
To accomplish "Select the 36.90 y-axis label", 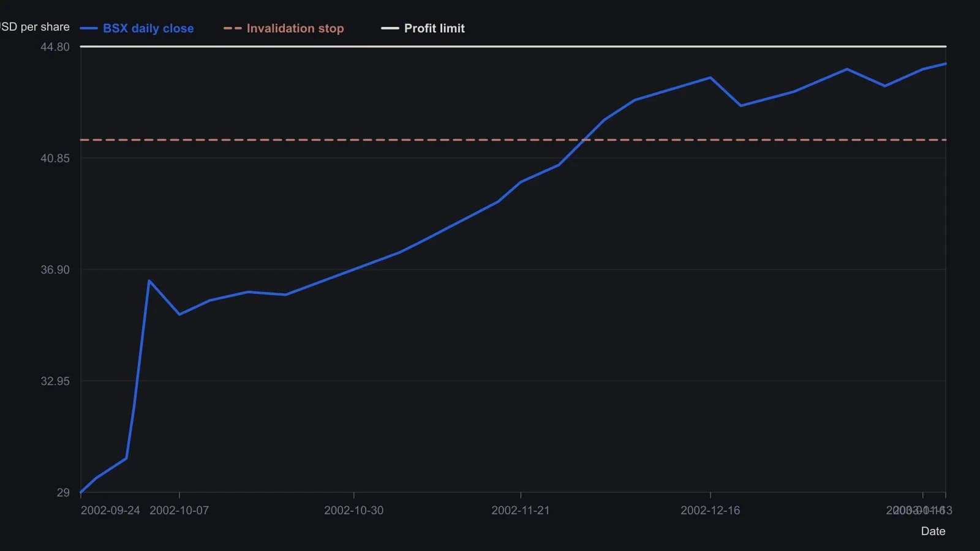I will tap(55, 269).
